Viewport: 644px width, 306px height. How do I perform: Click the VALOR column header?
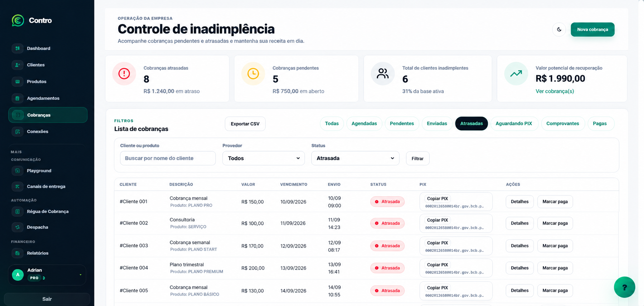[x=248, y=185]
